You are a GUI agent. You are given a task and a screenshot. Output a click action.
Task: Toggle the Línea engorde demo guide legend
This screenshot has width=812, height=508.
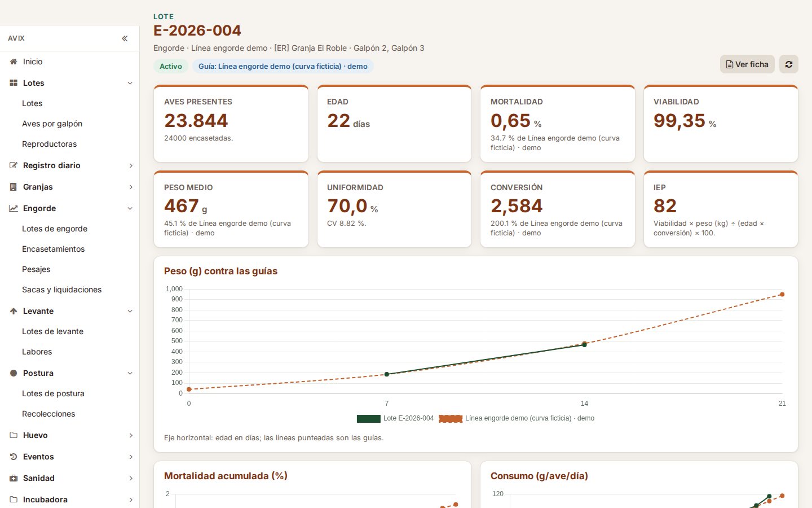pyautogui.click(x=517, y=418)
